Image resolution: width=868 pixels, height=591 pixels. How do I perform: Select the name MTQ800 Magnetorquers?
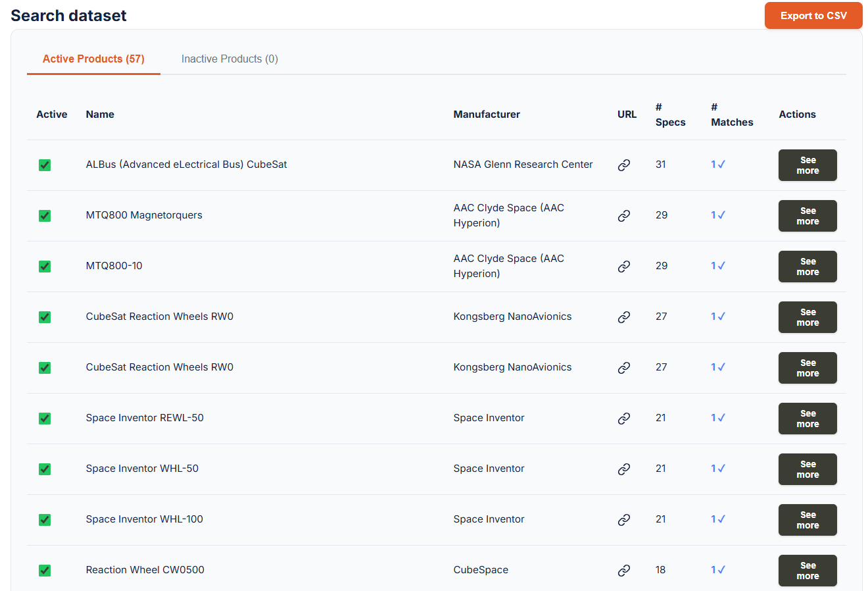click(144, 215)
